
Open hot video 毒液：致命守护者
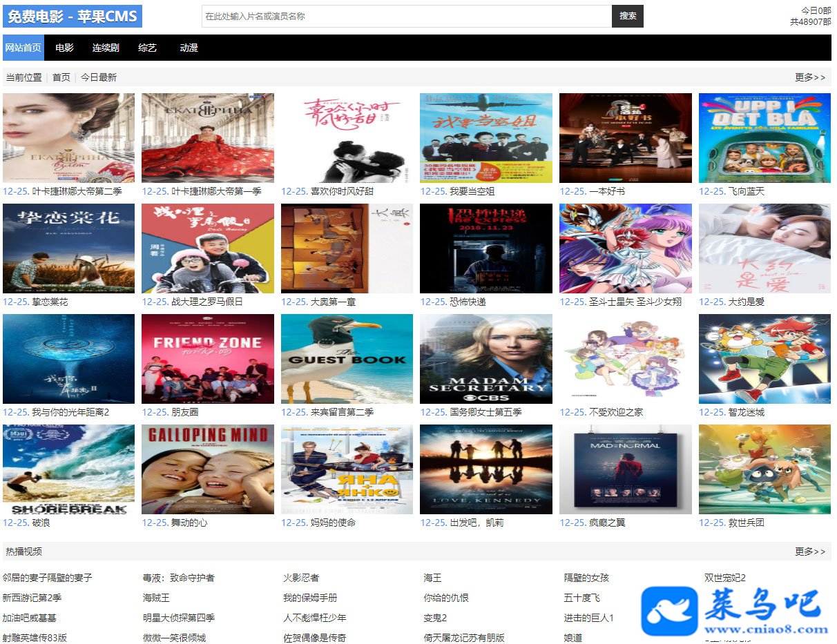tap(179, 578)
